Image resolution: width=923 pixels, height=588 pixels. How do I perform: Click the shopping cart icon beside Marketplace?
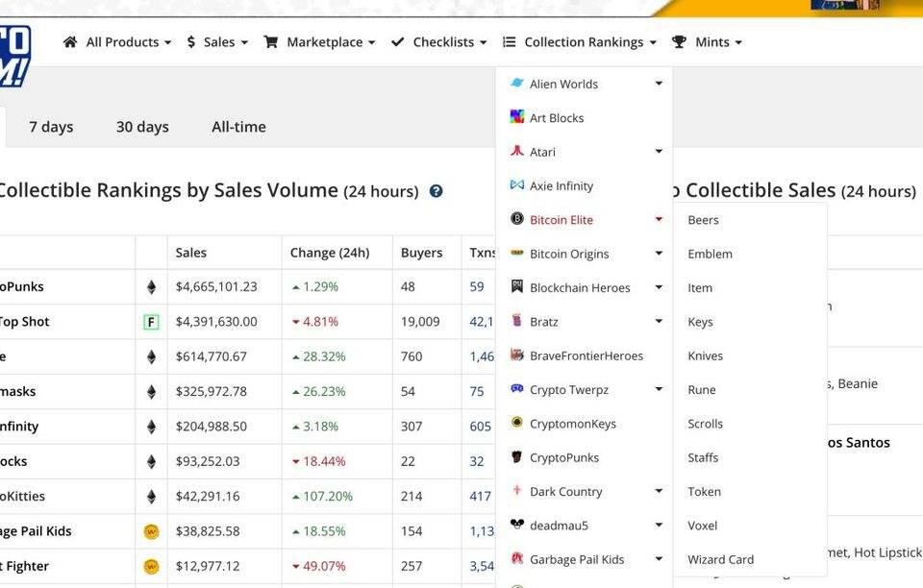click(271, 41)
